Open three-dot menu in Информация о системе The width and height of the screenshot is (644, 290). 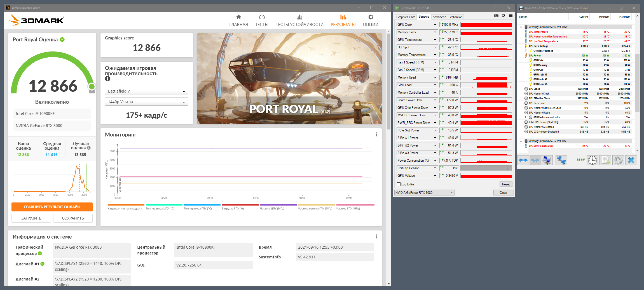click(x=376, y=237)
